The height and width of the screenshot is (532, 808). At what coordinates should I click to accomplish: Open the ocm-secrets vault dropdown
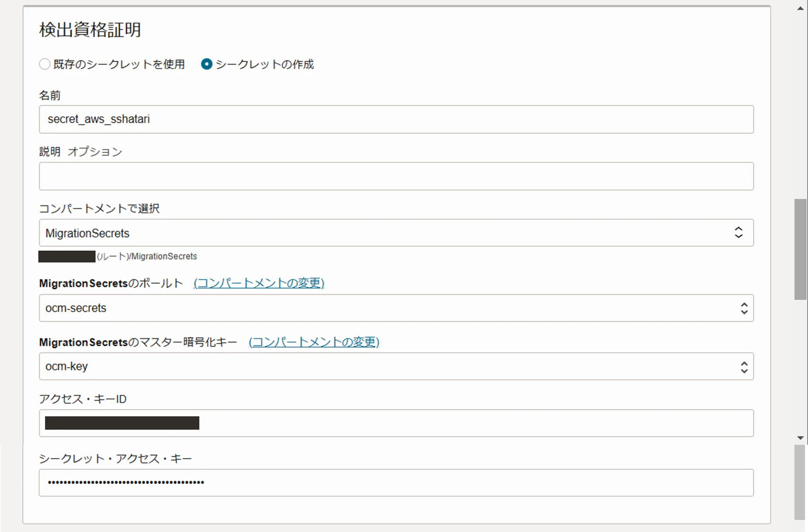click(396, 308)
